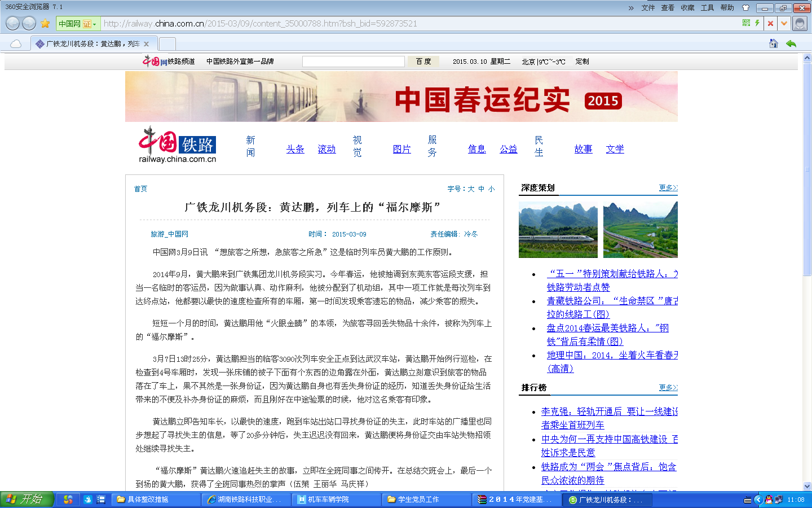Click the 中国网 铁路频道 header logo
This screenshot has height=508, width=812.
169,61
